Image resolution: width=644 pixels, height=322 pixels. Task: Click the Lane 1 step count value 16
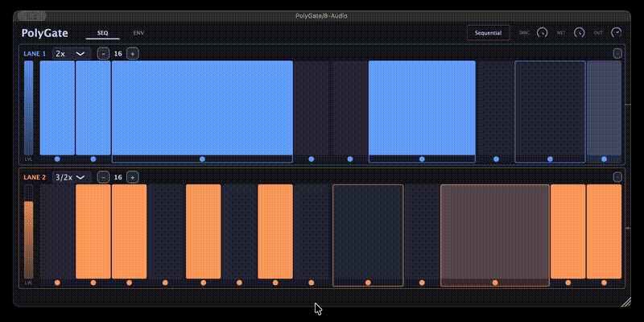coord(118,53)
